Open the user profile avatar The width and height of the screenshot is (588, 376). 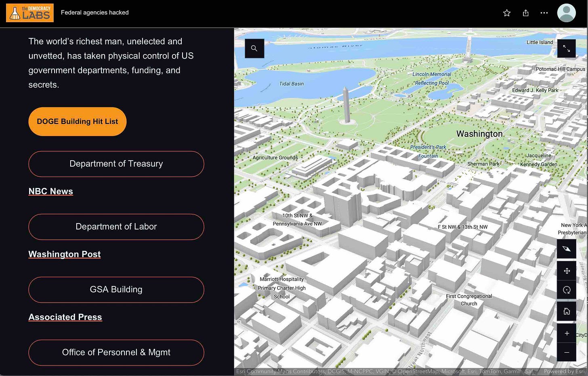(x=566, y=13)
